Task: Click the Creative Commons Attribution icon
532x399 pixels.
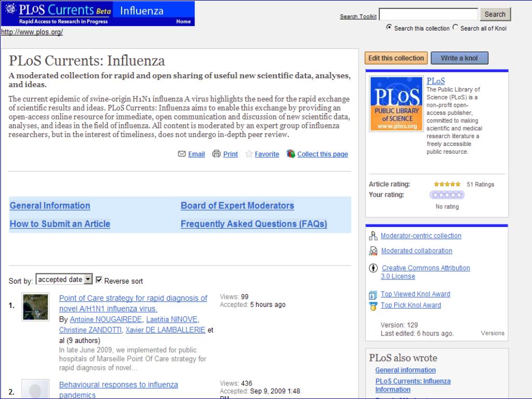Action: click(373, 268)
